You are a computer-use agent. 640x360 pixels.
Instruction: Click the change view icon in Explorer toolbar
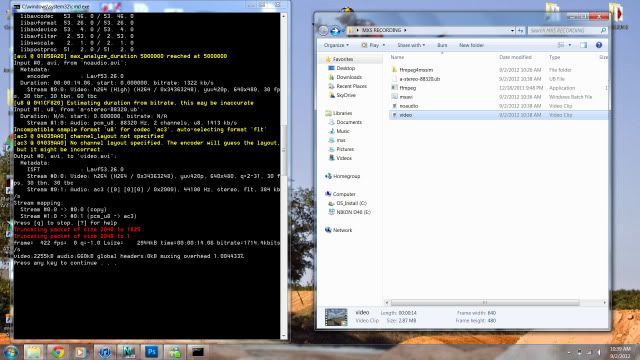(561, 45)
